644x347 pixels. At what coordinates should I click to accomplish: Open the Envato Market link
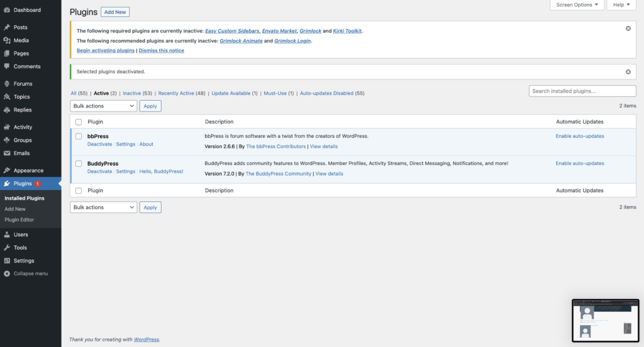279,31
